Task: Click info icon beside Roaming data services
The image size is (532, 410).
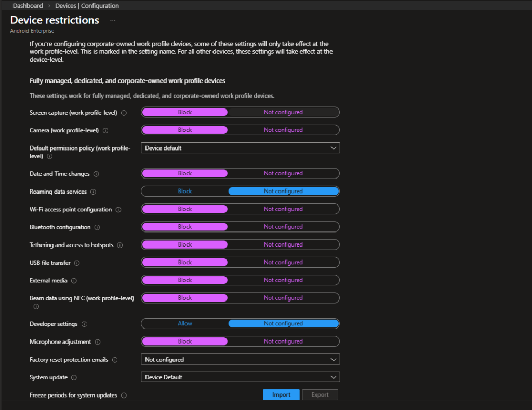Action: click(x=93, y=192)
